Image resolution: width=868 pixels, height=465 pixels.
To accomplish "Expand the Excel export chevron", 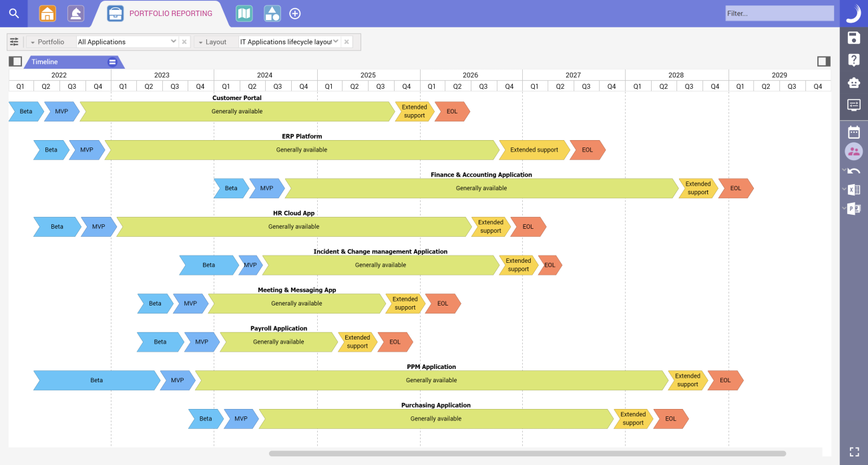I will [843, 189].
